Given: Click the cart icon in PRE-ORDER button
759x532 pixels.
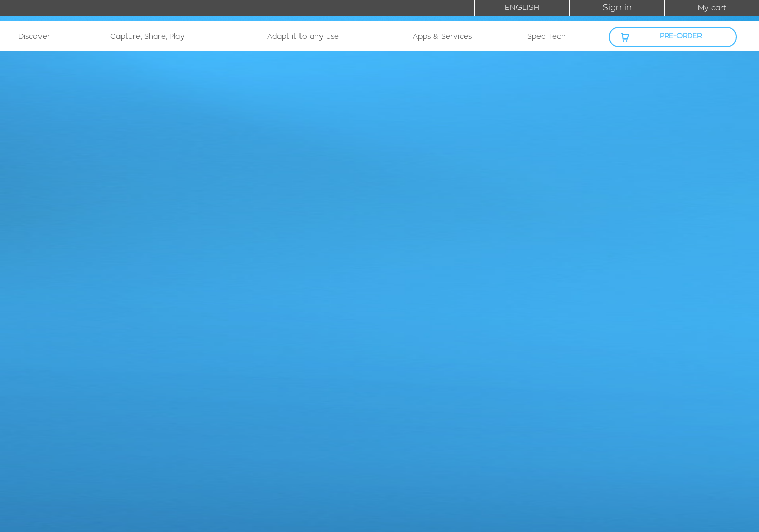Looking at the screenshot, I should point(625,37).
